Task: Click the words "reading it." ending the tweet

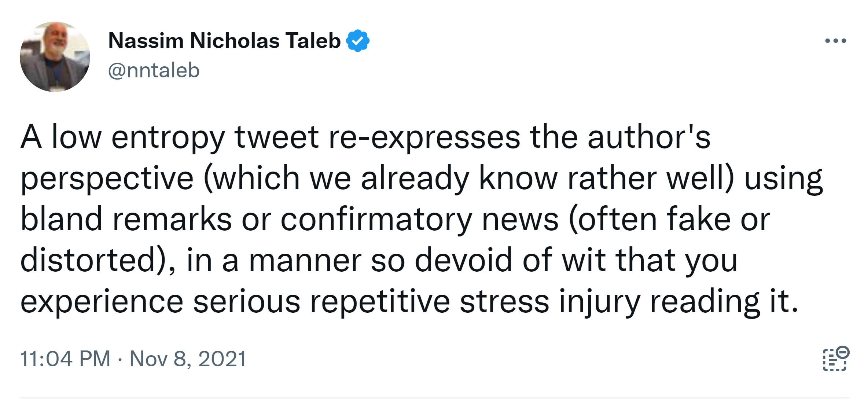Action: (724, 301)
